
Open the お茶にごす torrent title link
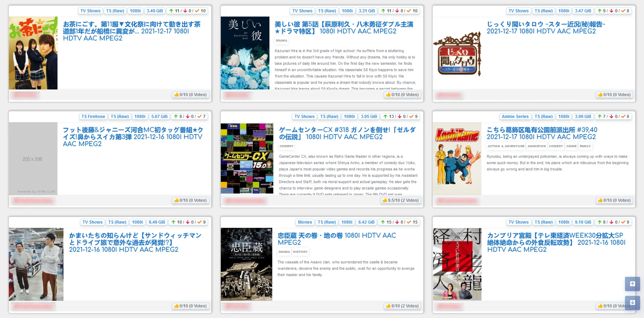132,31
